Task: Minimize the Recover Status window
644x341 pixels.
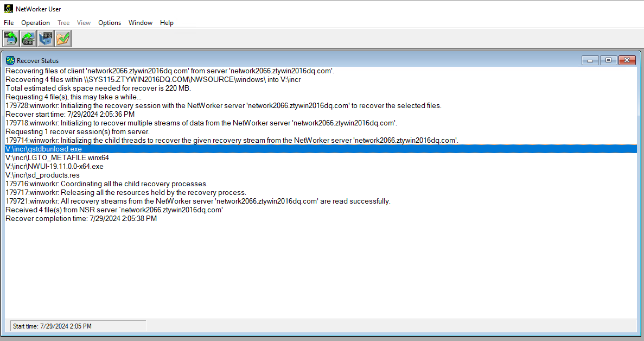Action: [x=590, y=60]
